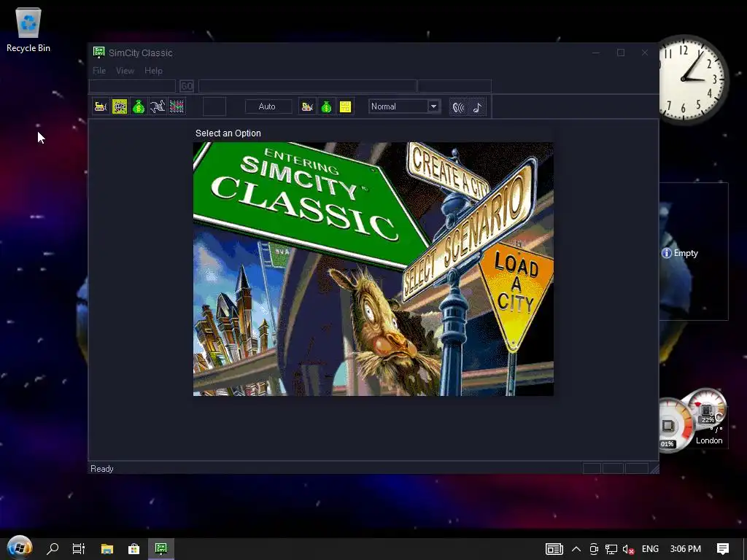The image size is (747, 560).
Task: Open the Normal speed dropdown
Action: tap(404, 106)
